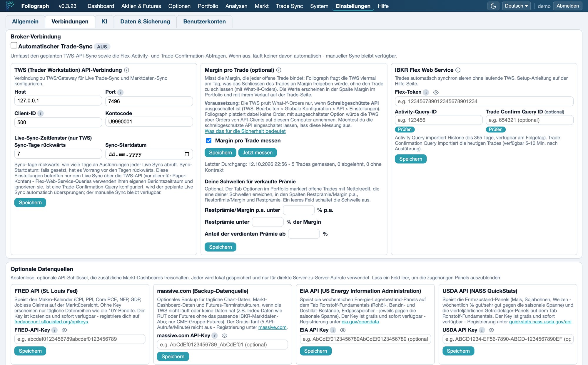Image resolution: width=588 pixels, height=365 pixels.
Task: Focus the Restprämie/Margin p.a. unter field
Action: pos(298,210)
